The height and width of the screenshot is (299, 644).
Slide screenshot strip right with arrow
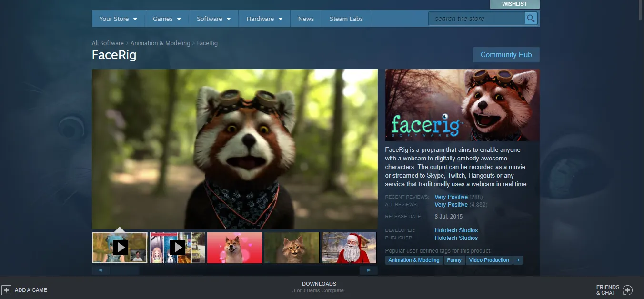click(x=369, y=270)
